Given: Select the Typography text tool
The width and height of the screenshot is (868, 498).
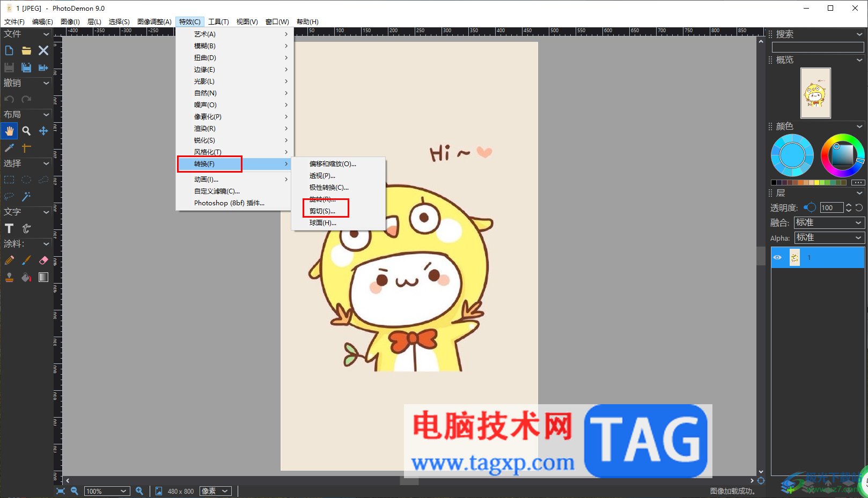Looking at the screenshot, I should [26, 228].
